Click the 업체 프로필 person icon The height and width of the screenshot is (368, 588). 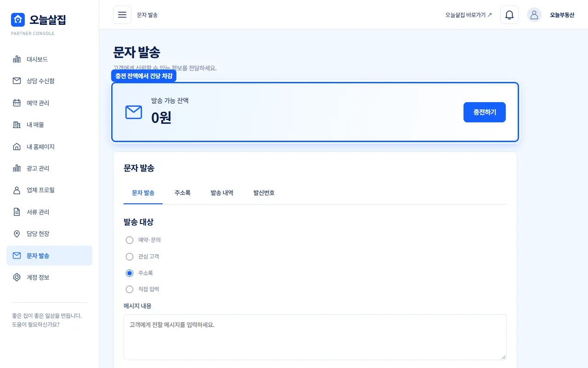coord(17,190)
